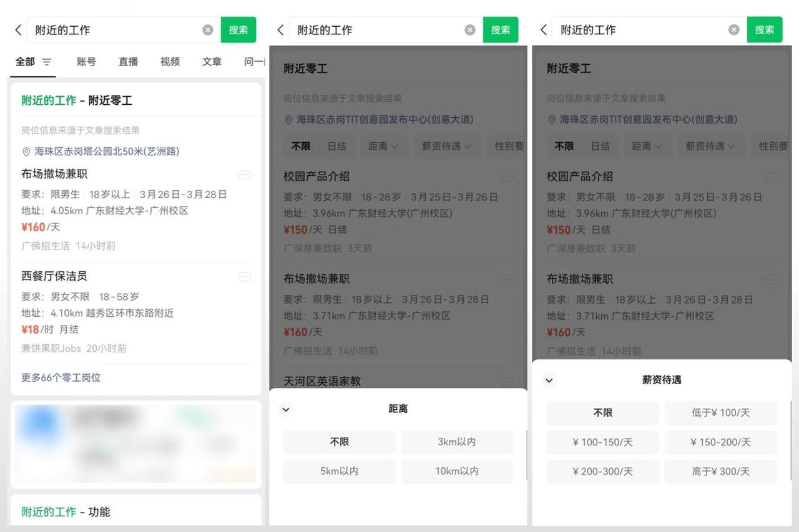Tap 搜索 button on screen with 全部 tab
This screenshot has height=532, width=799.
click(238, 30)
